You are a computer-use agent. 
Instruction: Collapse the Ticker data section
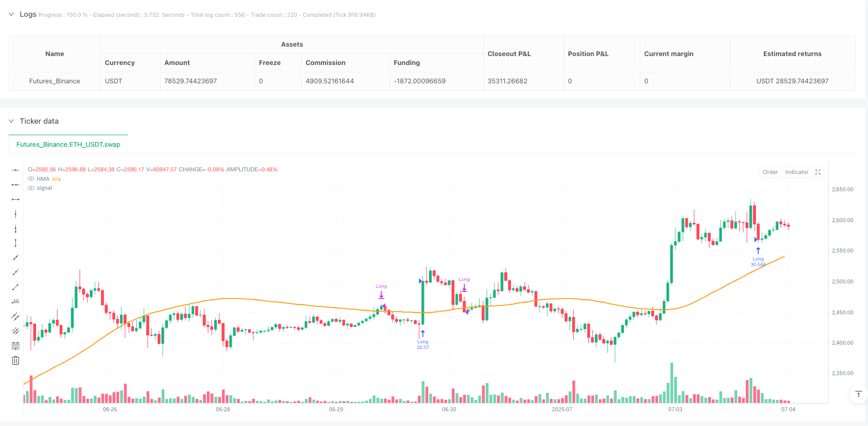[x=11, y=121]
